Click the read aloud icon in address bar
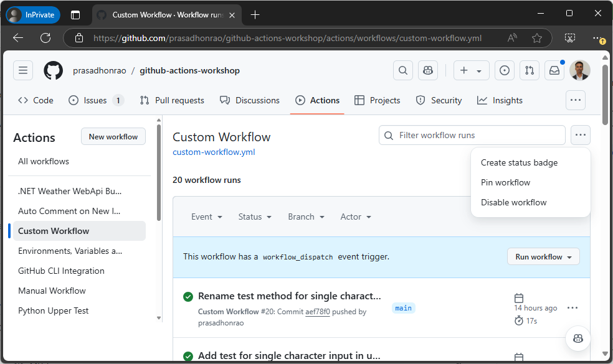 (x=512, y=38)
